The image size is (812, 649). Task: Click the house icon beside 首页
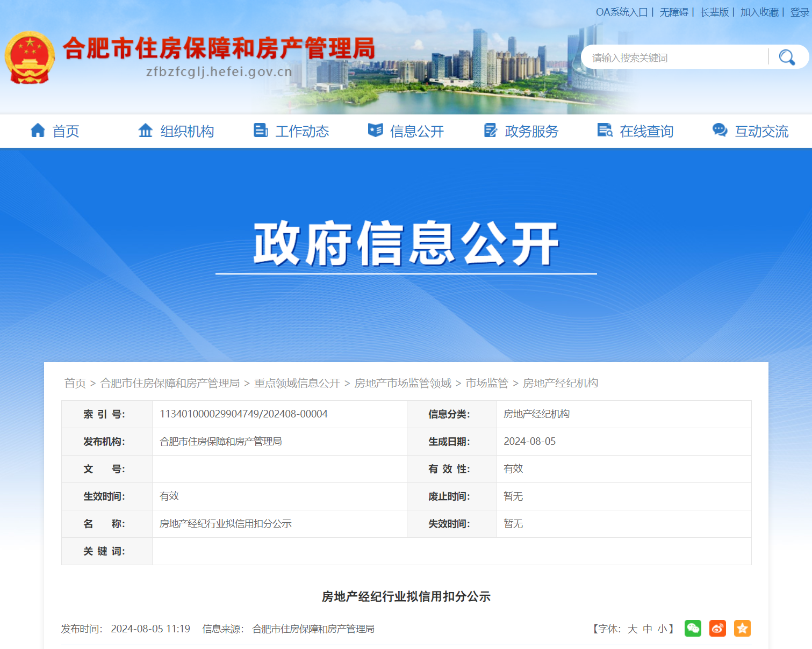coord(38,131)
